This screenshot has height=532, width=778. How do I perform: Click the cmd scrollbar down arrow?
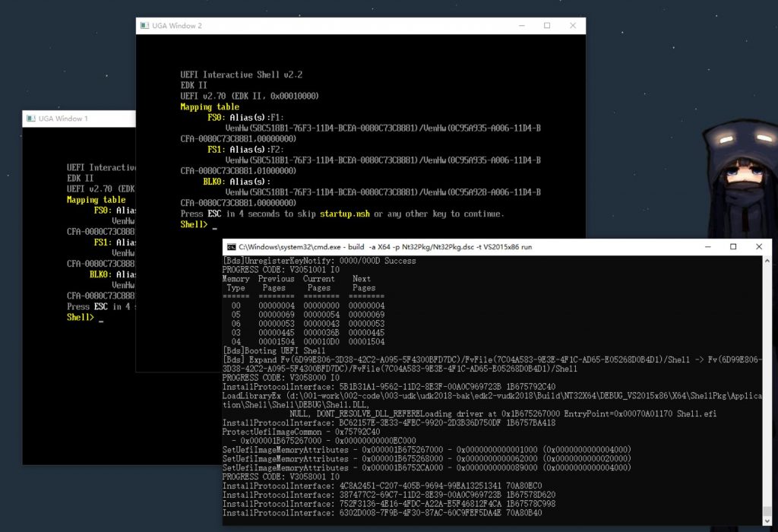767,518
